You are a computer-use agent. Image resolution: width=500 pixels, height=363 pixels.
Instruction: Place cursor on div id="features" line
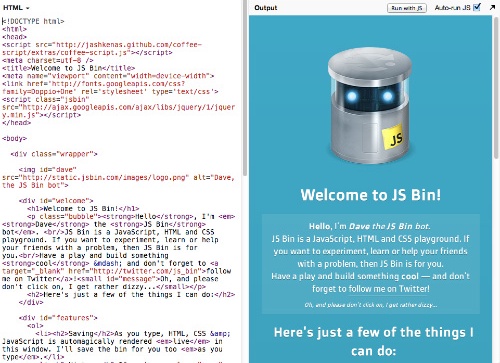click(x=58, y=318)
